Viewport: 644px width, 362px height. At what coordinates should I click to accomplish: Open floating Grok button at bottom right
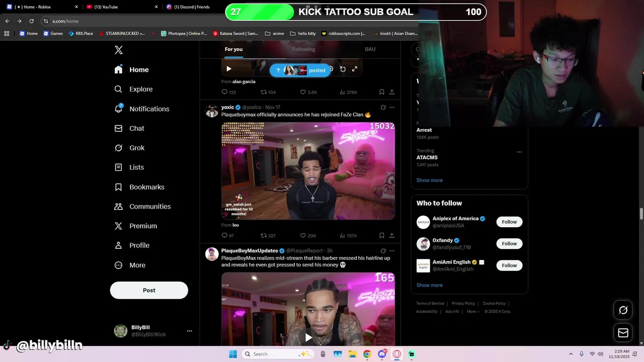(623, 310)
